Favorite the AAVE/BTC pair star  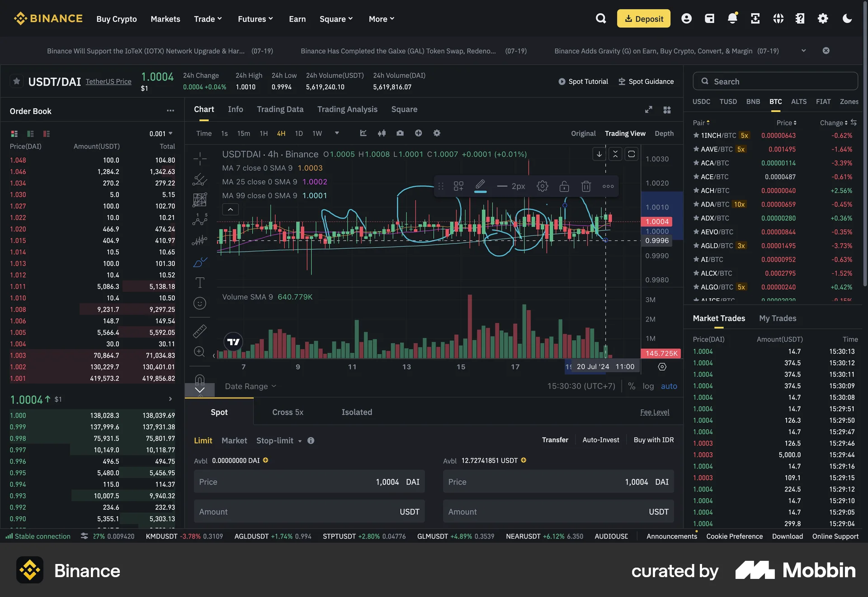point(695,149)
